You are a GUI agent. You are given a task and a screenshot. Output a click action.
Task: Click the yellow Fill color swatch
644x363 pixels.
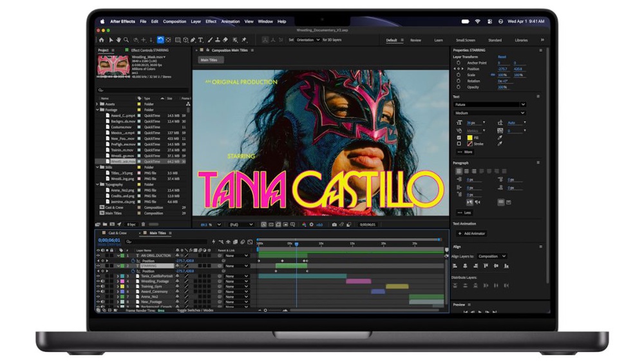(x=469, y=138)
